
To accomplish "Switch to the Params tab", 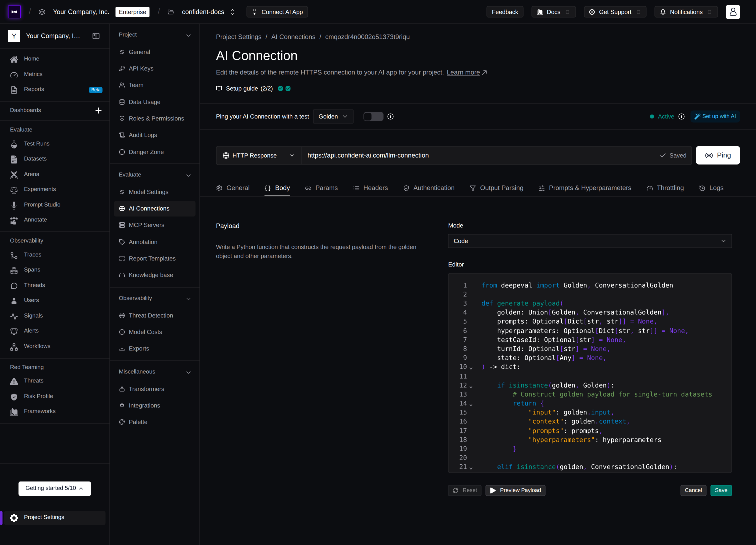I will pyautogui.click(x=321, y=188).
